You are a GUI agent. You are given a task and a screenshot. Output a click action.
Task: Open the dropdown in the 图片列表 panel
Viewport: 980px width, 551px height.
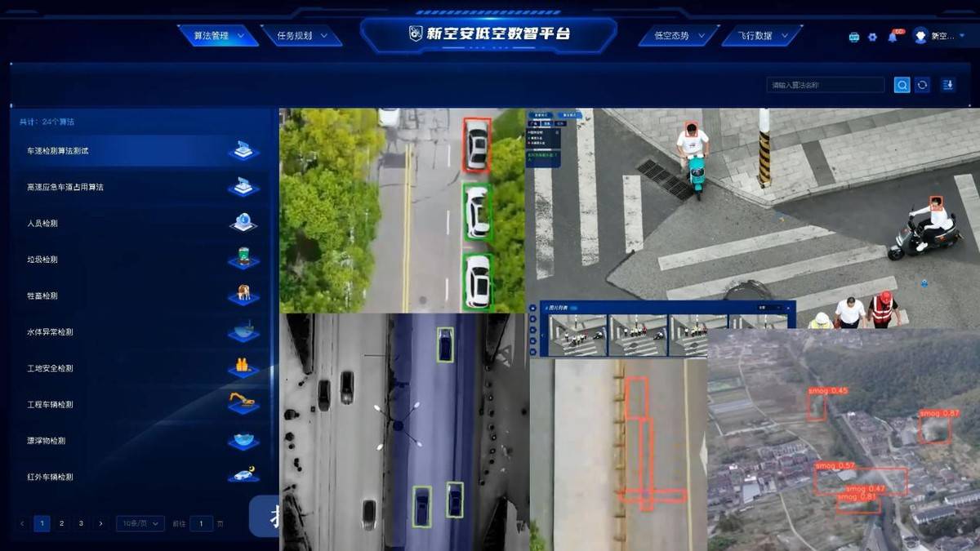click(771, 308)
